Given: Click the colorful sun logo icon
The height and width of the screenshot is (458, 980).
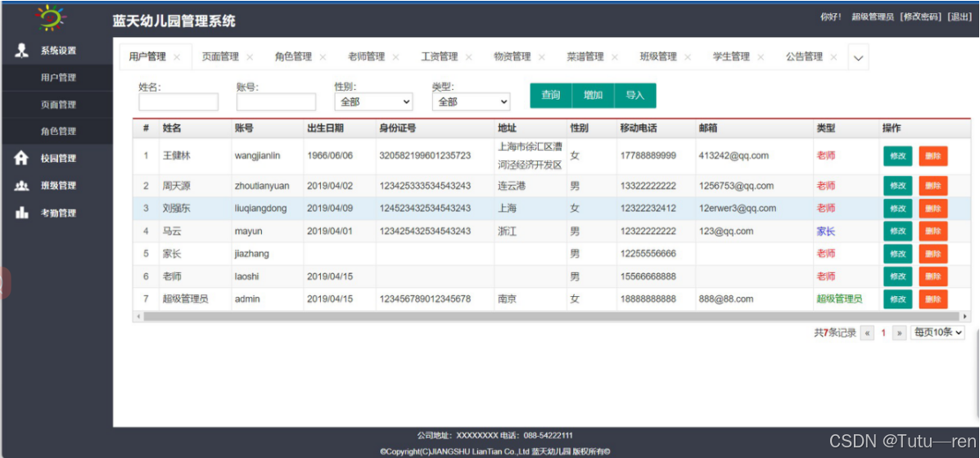Looking at the screenshot, I should [x=52, y=17].
